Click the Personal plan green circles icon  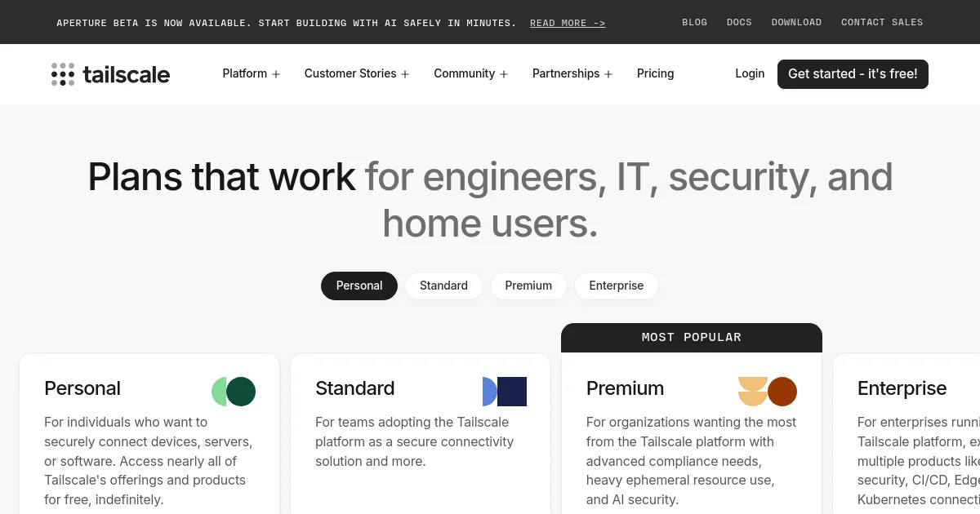pos(234,392)
